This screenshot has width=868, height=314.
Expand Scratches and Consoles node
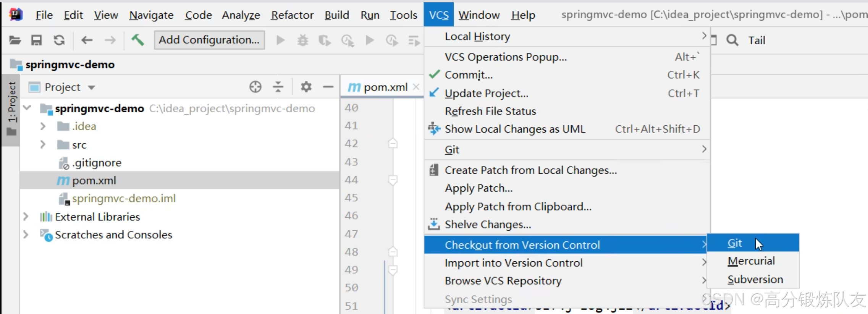coord(26,235)
